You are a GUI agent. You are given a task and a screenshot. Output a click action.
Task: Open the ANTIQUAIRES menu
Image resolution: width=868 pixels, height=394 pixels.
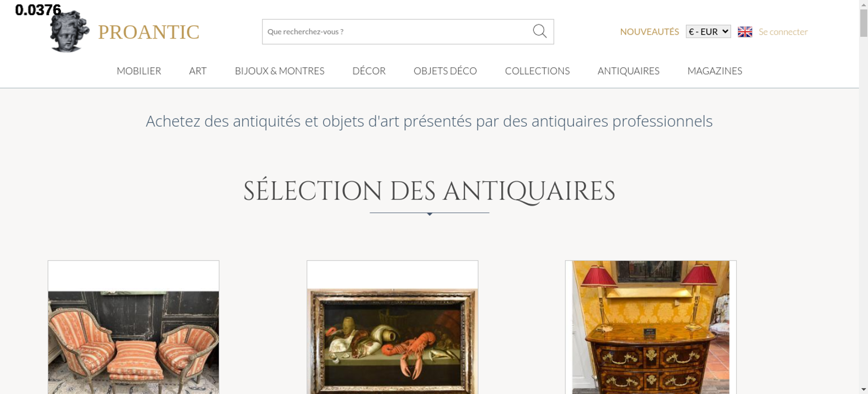pos(628,71)
